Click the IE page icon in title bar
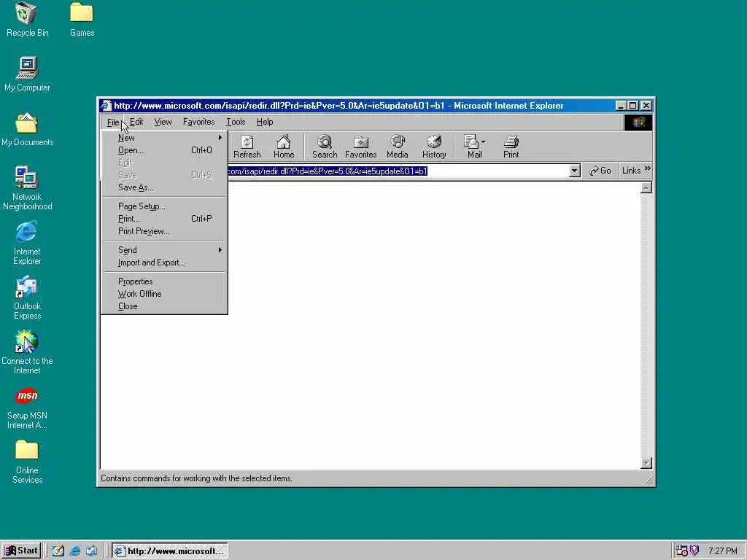 (x=107, y=106)
